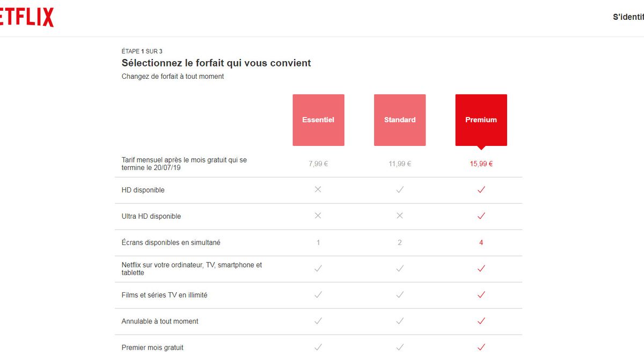Image resolution: width=644 pixels, height=362 pixels.
Task: Click the 15,99 € Premium price
Action: click(x=480, y=164)
